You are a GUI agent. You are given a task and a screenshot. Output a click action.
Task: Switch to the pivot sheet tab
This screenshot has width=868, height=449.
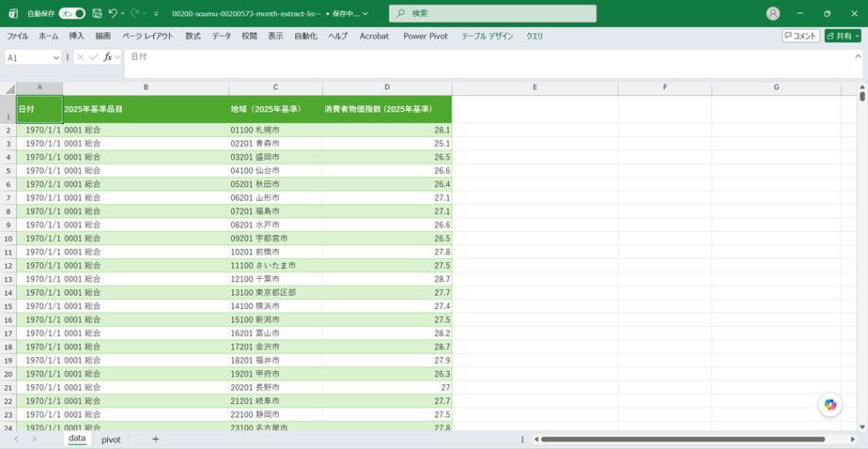(x=111, y=440)
